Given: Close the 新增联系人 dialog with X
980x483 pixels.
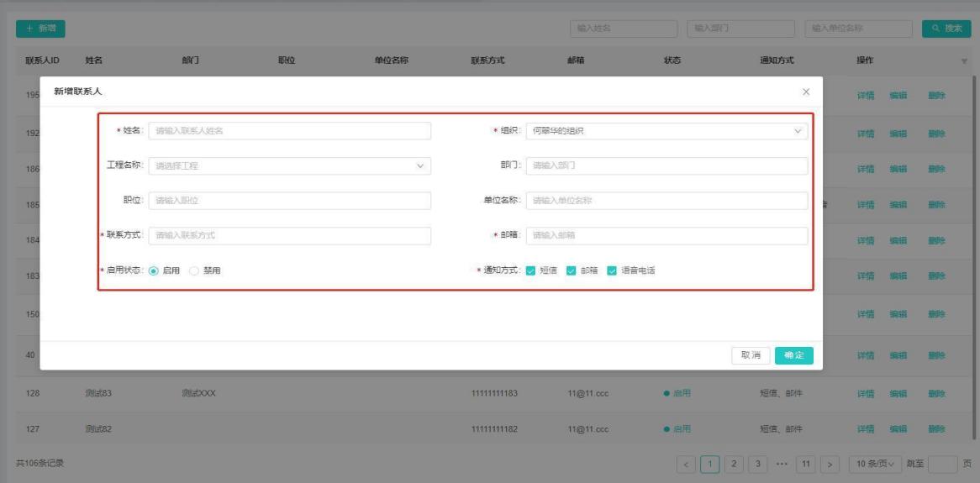Looking at the screenshot, I should pos(806,91).
